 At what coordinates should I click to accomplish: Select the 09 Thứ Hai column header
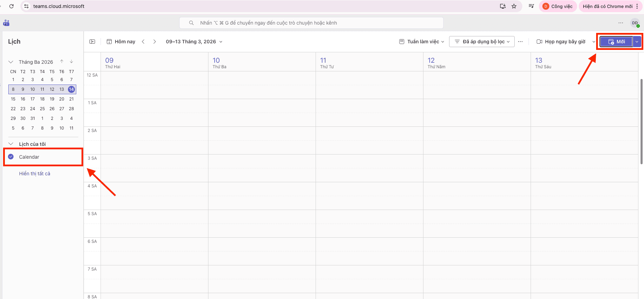click(154, 62)
